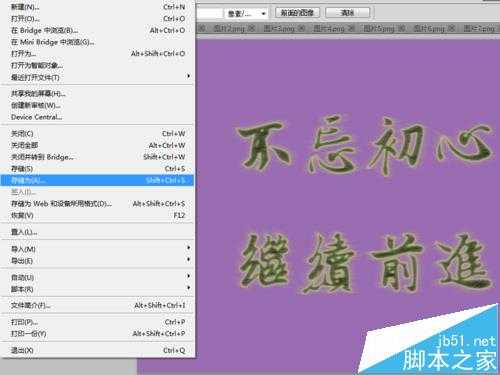500x375 pixels.
Task: Choose Print One Copy (打印一份) entry
Action: [97, 334]
